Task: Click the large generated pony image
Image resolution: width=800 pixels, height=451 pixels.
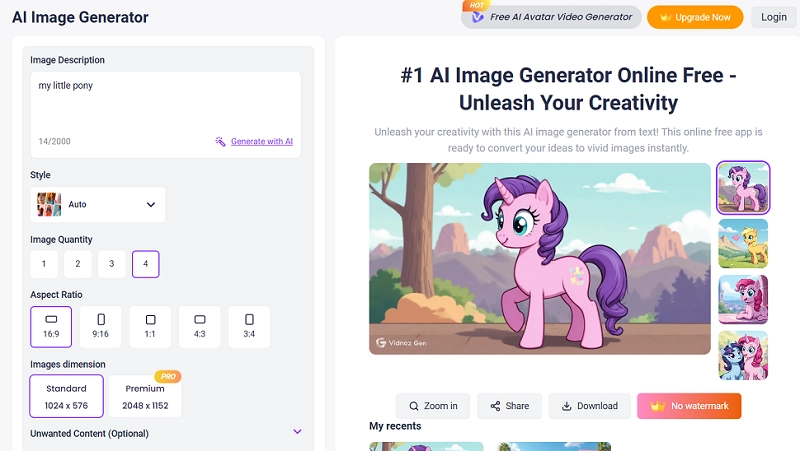Action: pos(540,259)
